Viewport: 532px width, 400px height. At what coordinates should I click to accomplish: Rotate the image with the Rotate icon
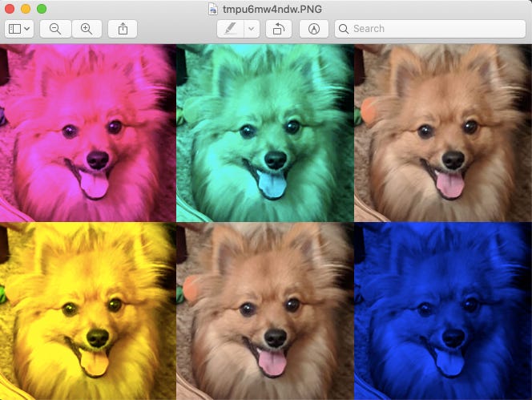pos(279,29)
